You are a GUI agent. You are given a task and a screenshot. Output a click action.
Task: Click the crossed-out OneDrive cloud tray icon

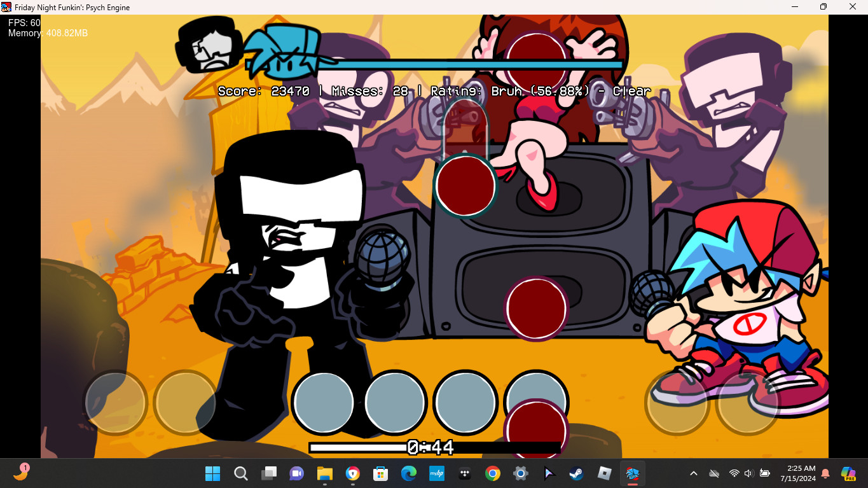pyautogui.click(x=714, y=473)
